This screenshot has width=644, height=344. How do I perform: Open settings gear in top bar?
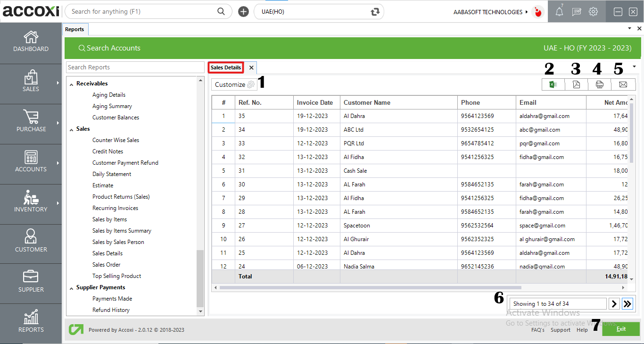click(x=594, y=12)
